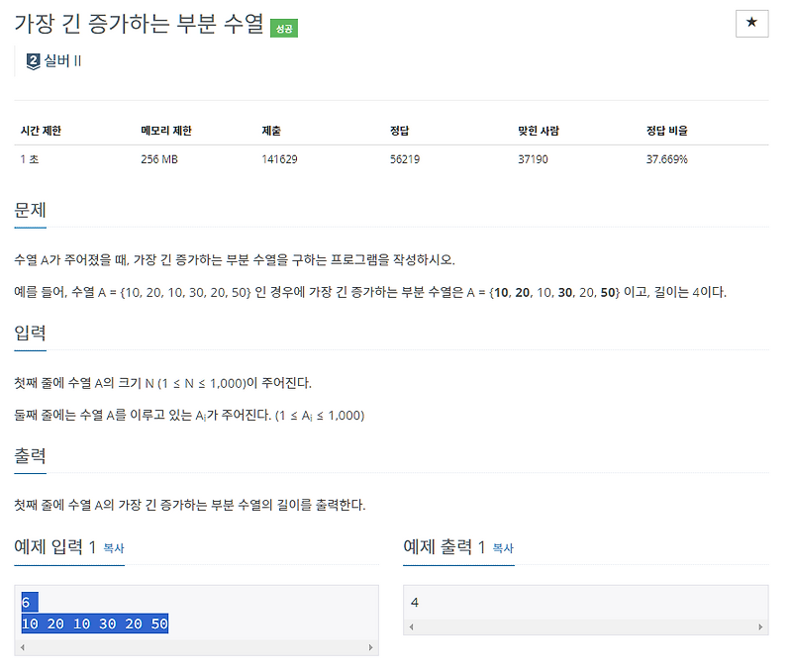The height and width of the screenshot is (672, 792).
Task: Click the 맞힌 사람 count 37190
Action: coord(535,157)
